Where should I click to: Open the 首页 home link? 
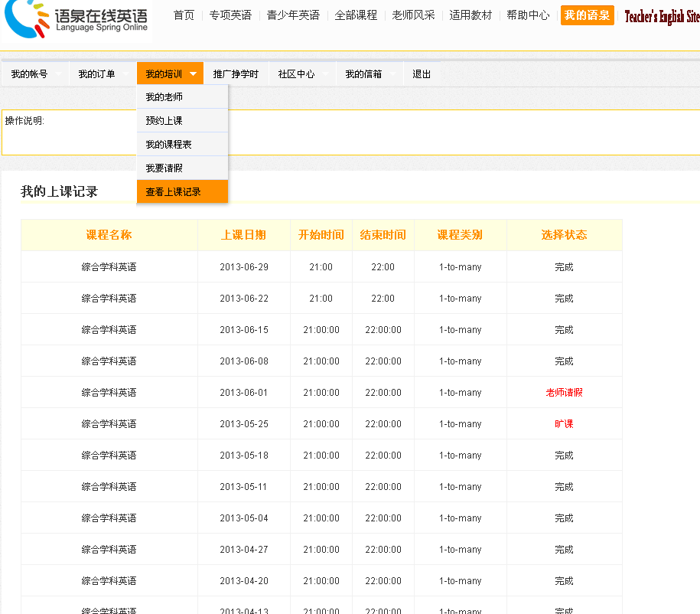pos(184,15)
